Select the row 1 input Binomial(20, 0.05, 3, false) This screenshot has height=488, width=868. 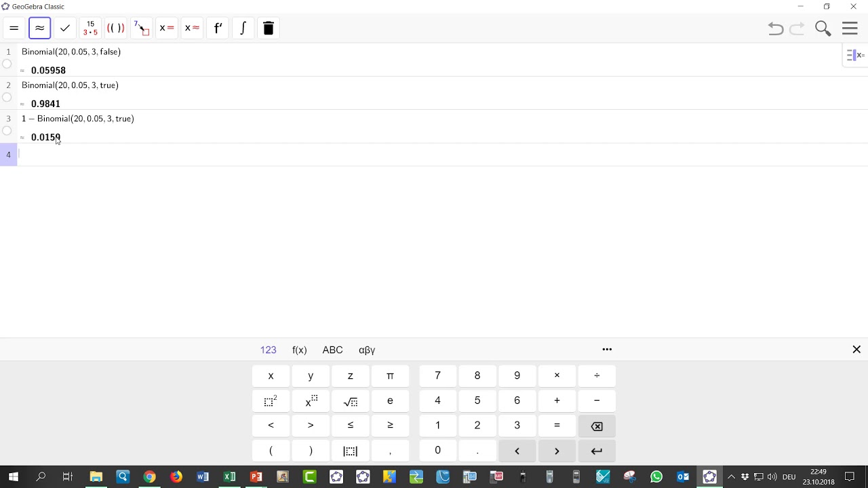[x=71, y=52]
